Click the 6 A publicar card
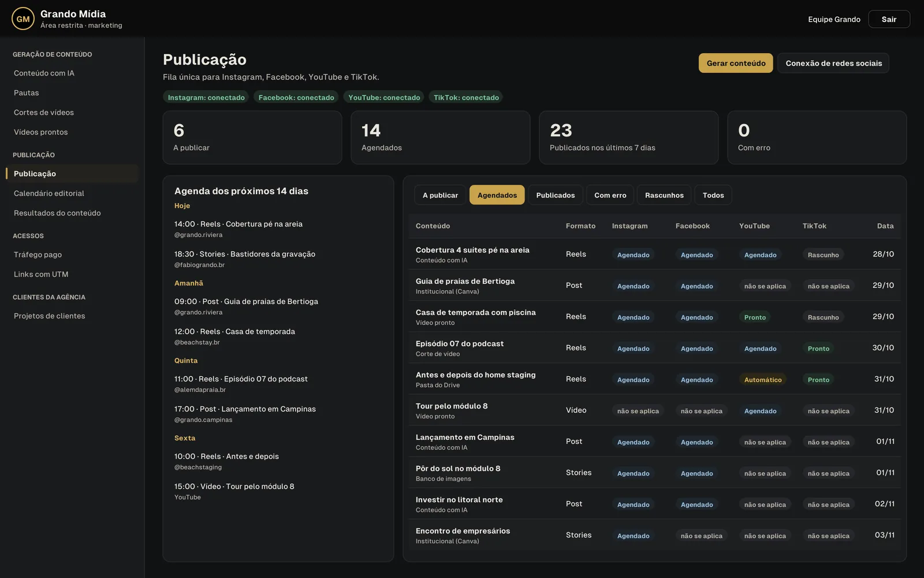This screenshot has height=578, width=924. pyautogui.click(x=252, y=138)
